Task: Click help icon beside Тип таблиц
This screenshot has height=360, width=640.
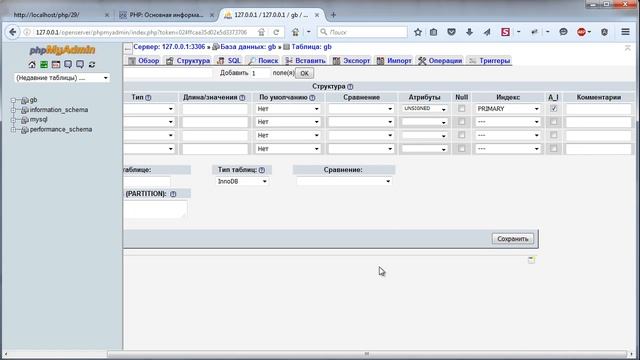Action: 262,170
